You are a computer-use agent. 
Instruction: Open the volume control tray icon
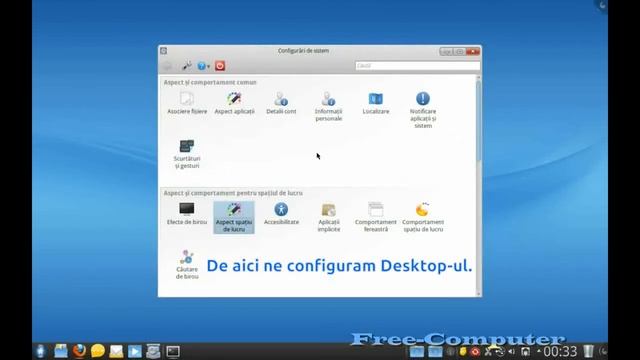point(511,351)
